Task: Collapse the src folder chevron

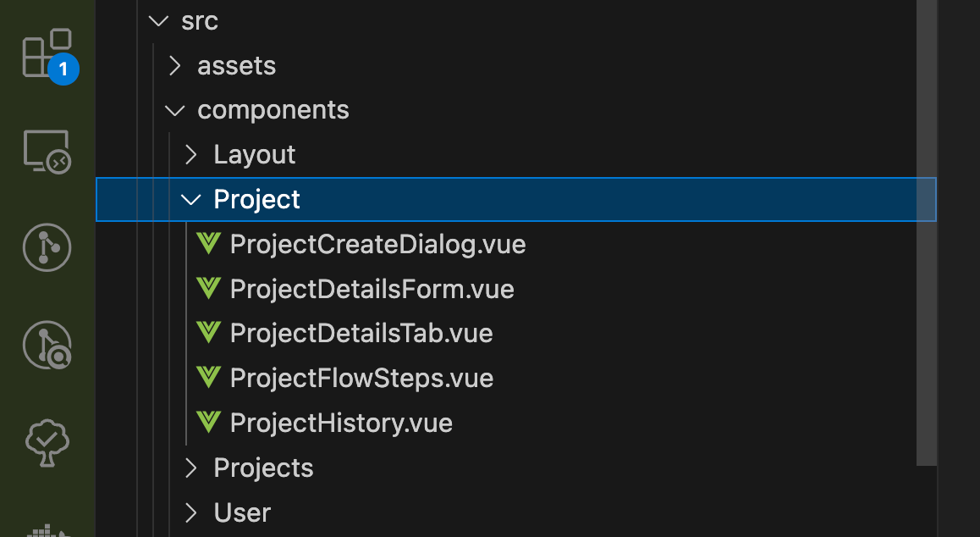Action: [x=159, y=20]
